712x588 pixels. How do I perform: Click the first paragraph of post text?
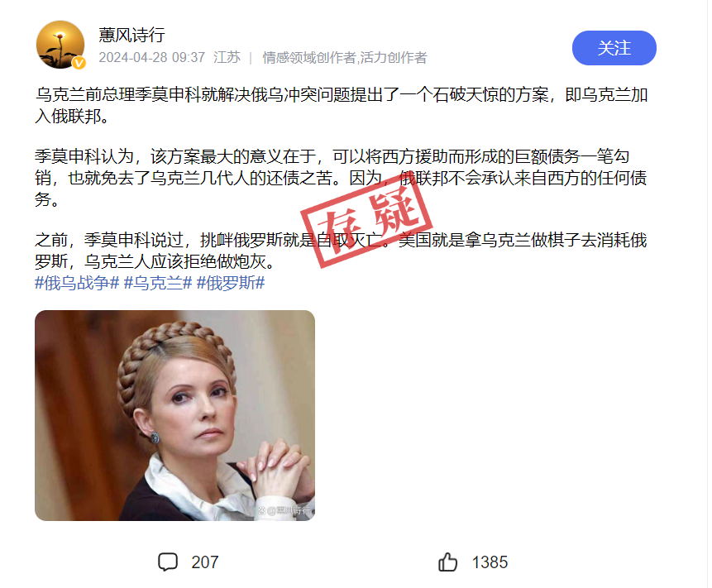click(x=342, y=105)
